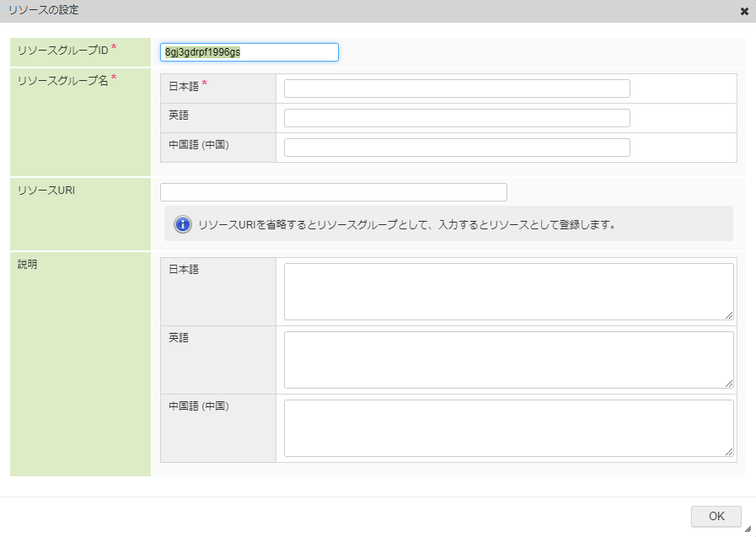Close the リソースの設定 dialog
Viewport: 756px width, 537px height.
[x=744, y=12]
